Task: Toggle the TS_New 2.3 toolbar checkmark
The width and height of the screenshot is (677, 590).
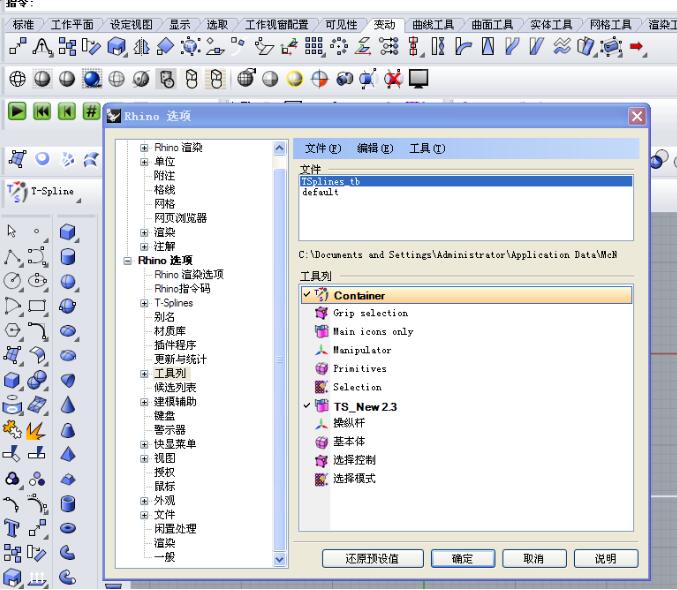Action: click(x=306, y=407)
